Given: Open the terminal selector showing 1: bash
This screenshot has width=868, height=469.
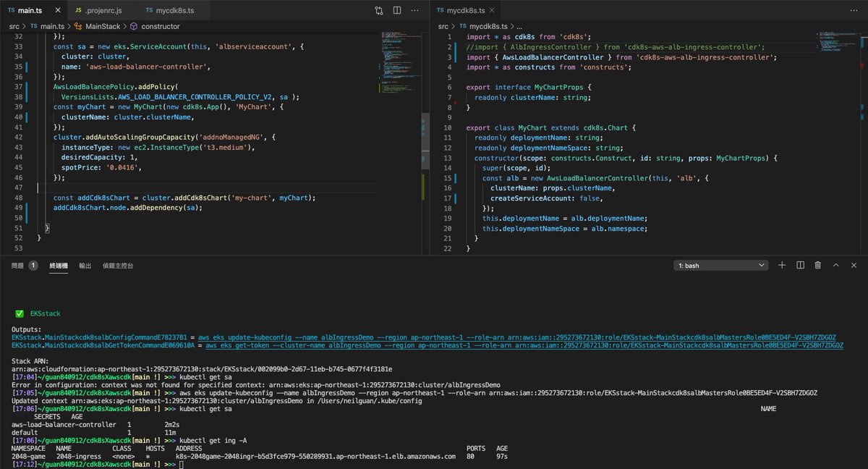Looking at the screenshot, I should (720, 266).
